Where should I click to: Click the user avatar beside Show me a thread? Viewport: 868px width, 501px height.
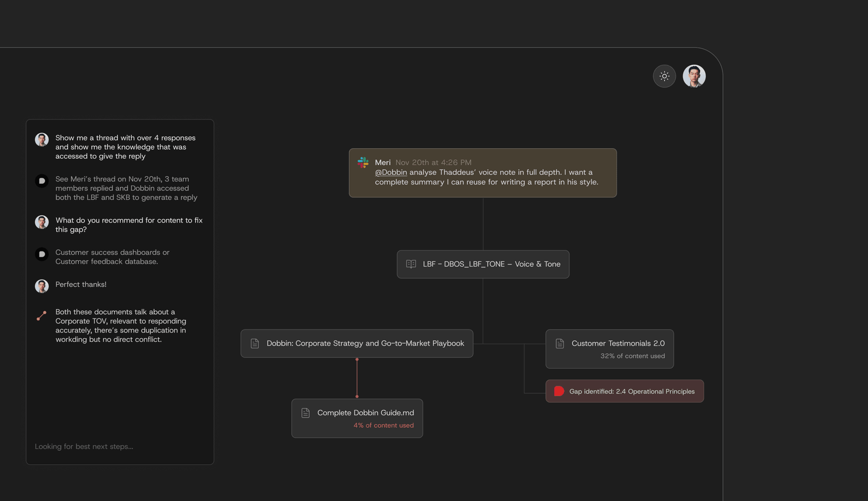click(42, 140)
